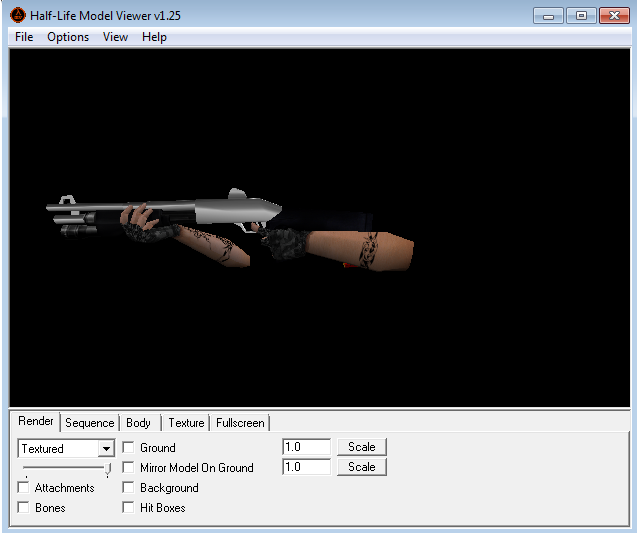Select the Fullscreen tab
This screenshot has height=534, width=638.
(x=240, y=423)
